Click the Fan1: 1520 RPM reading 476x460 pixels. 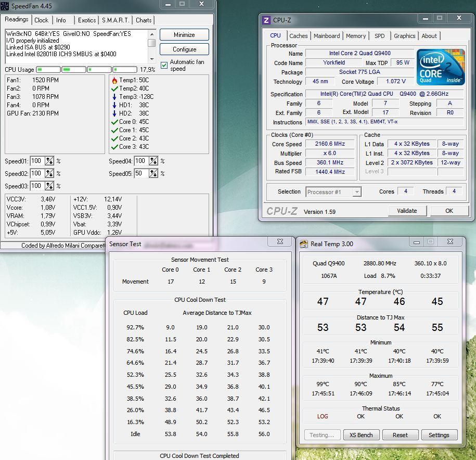point(33,80)
